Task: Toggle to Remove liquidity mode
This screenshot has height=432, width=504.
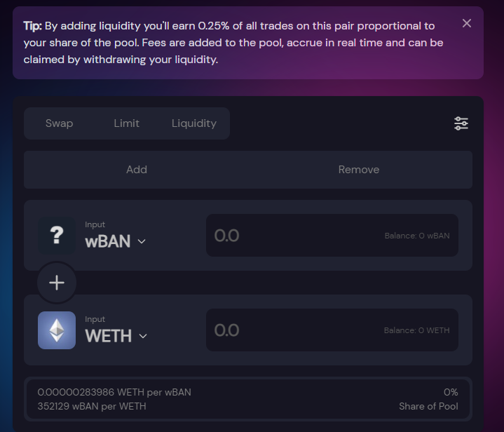Action: pyautogui.click(x=359, y=170)
